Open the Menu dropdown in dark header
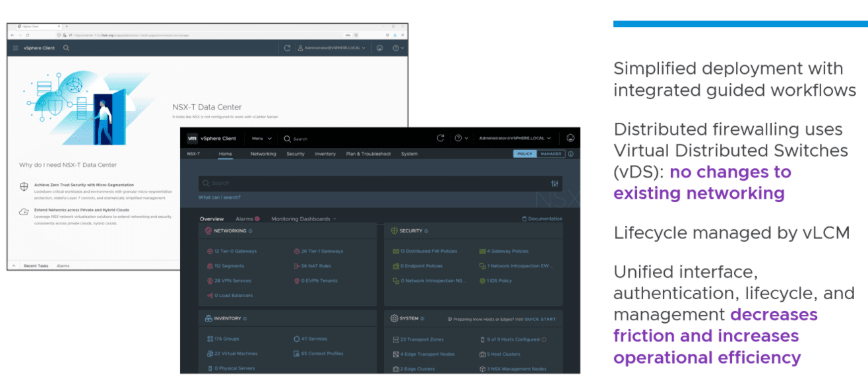868x377 pixels. 262,139
